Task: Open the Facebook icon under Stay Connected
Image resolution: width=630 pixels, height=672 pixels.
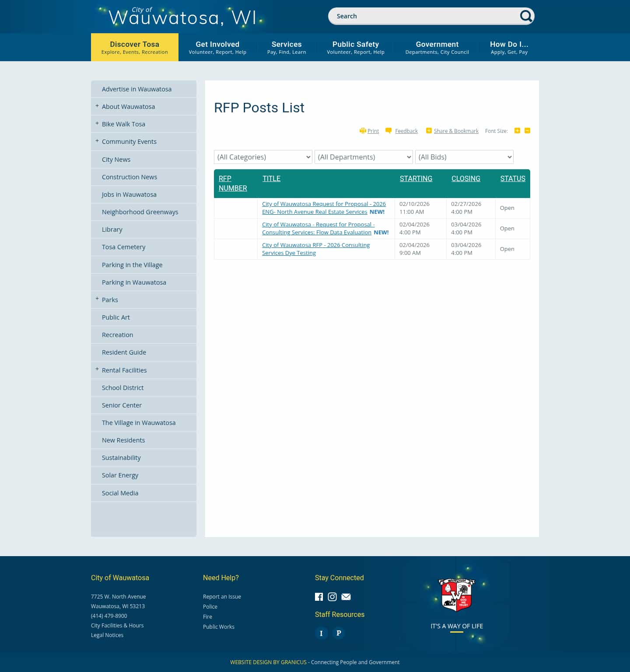Action: [x=319, y=597]
